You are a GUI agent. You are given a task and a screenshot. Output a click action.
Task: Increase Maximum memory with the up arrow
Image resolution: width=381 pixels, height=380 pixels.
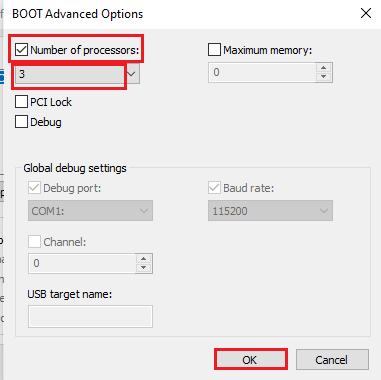(x=323, y=68)
